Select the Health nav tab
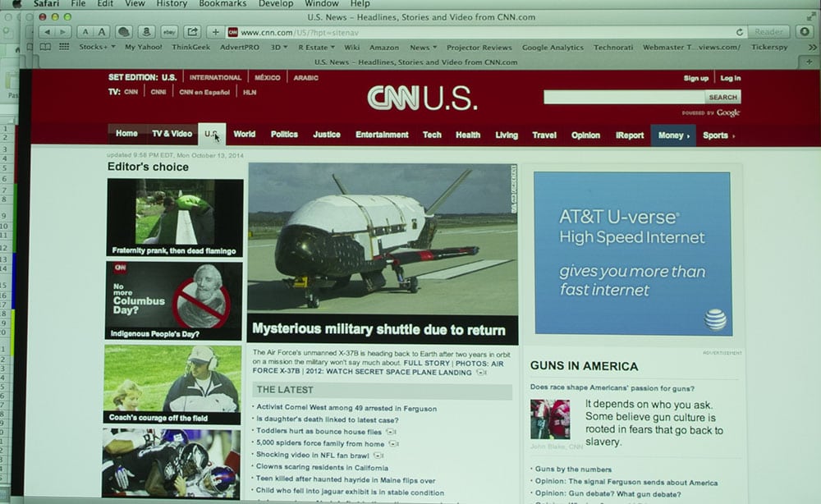 click(x=468, y=135)
